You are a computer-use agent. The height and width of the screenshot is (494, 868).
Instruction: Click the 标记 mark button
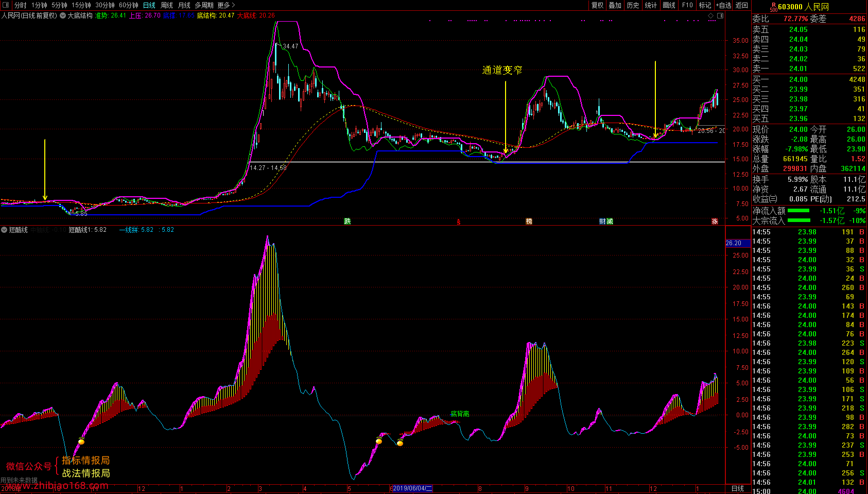705,5
